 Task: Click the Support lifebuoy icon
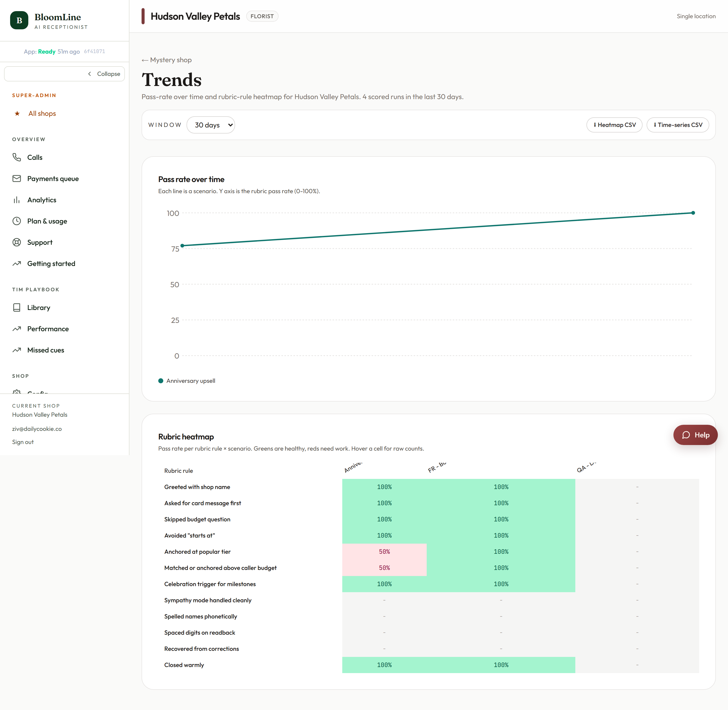tap(17, 242)
